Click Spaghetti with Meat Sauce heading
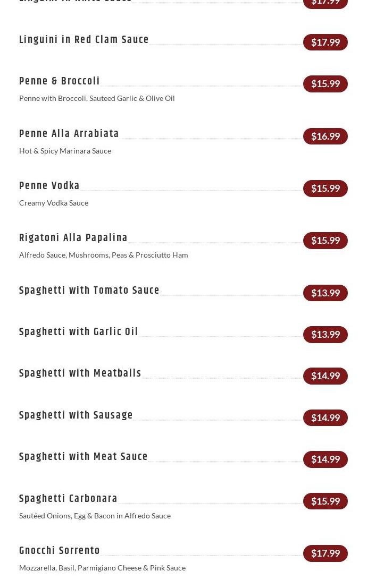Screen dimensions: 367x588 [x=84, y=457]
